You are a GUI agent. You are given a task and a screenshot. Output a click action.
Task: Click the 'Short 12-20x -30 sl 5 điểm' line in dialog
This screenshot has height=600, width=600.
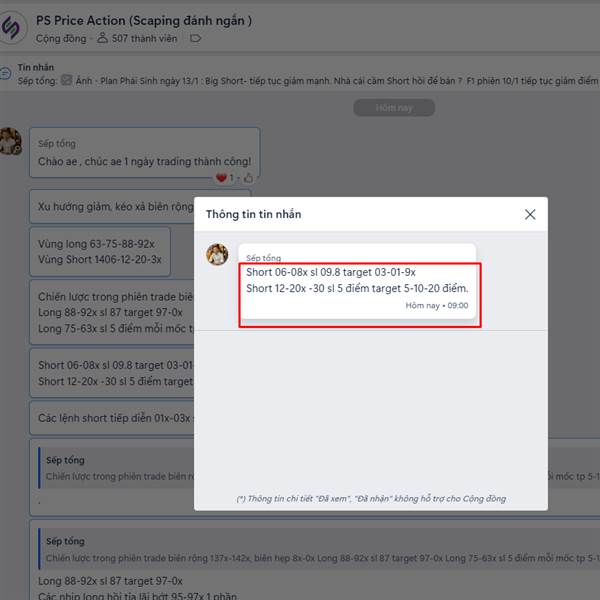pyautogui.click(x=357, y=288)
